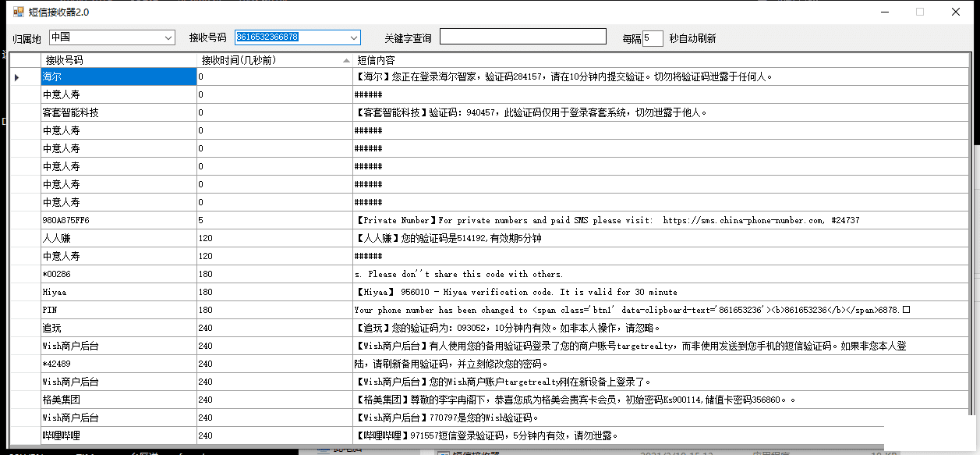
Task: Sort by 接收号码 column header
Action: click(x=119, y=60)
